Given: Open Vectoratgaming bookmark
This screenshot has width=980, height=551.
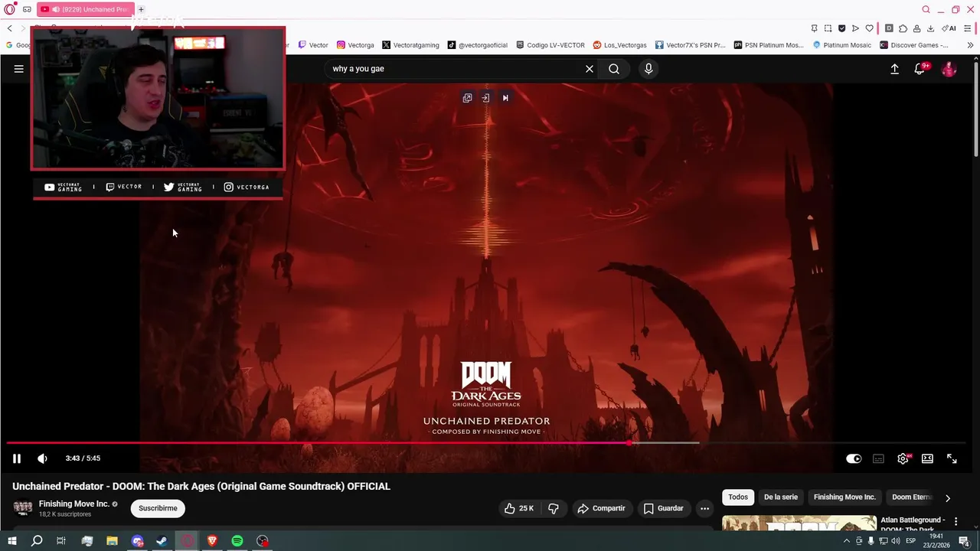Looking at the screenshot, I should point(410,45).
